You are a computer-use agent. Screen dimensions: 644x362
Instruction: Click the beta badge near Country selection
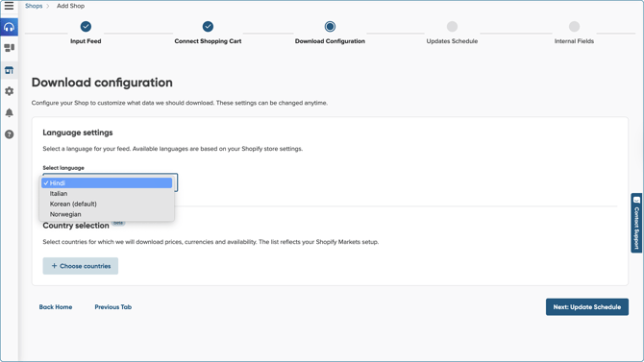click(x=118, y=223)
